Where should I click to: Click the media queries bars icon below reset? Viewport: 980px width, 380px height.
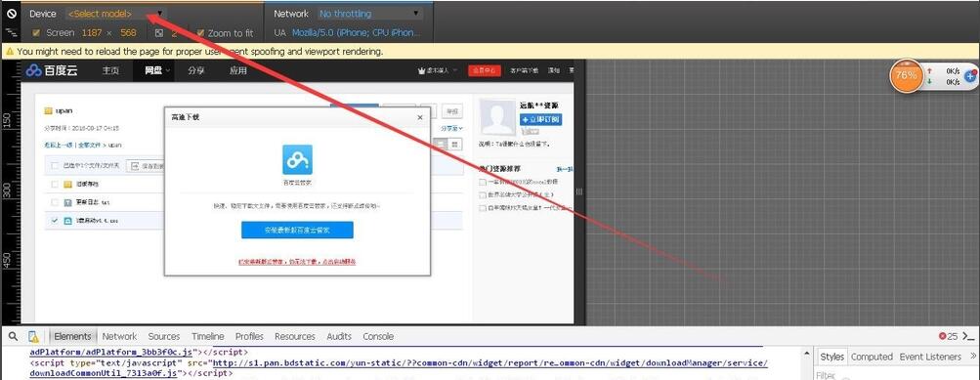point(12,31)
